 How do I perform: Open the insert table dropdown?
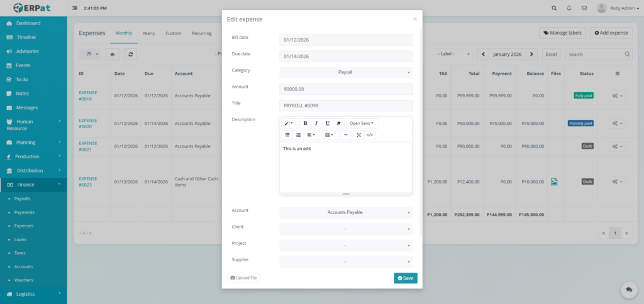click(x=330, y=135)
